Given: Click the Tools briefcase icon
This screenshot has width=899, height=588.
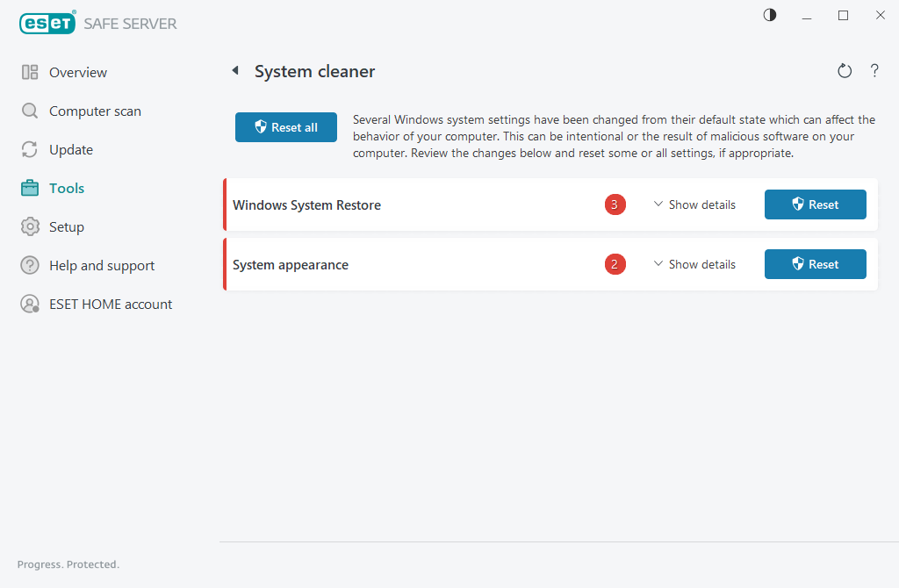Looking at the screenshot, I should pyautogui.click(x=30, y=188).
